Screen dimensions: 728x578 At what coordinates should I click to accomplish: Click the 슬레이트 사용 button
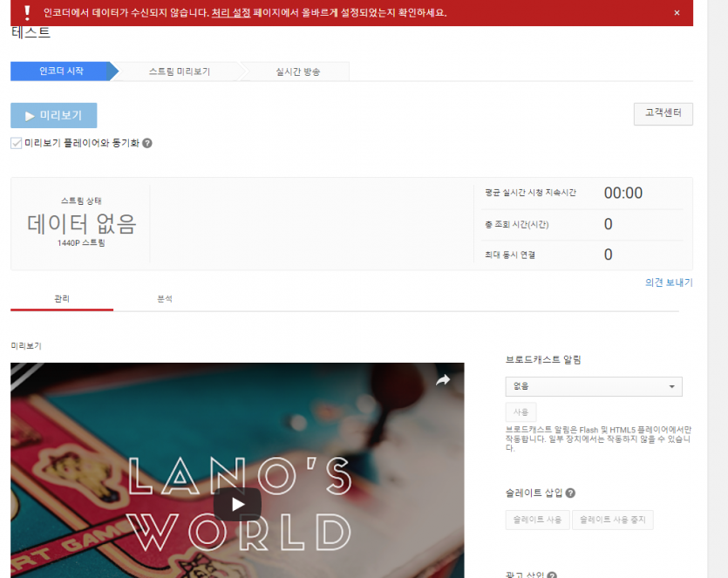click(537, 520)
